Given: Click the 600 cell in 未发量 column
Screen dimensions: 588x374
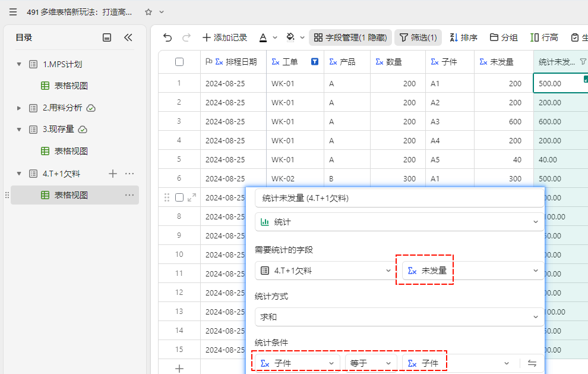Looking at the screenshot, I should (x=504, y=121).
